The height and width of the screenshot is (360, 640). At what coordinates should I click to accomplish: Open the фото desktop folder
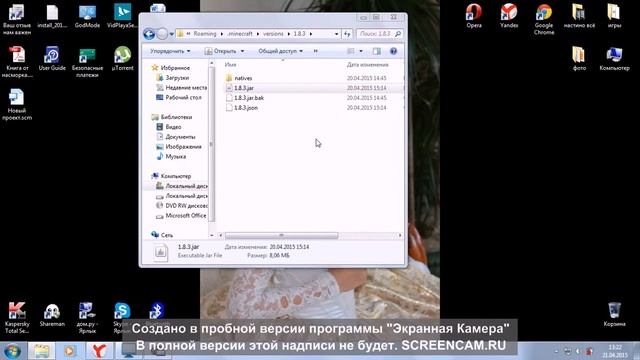[579, 58]
